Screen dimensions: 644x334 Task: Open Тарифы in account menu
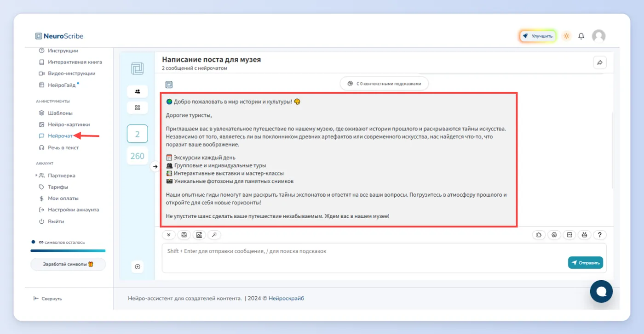pyautogui.click(x=54, y=187)
